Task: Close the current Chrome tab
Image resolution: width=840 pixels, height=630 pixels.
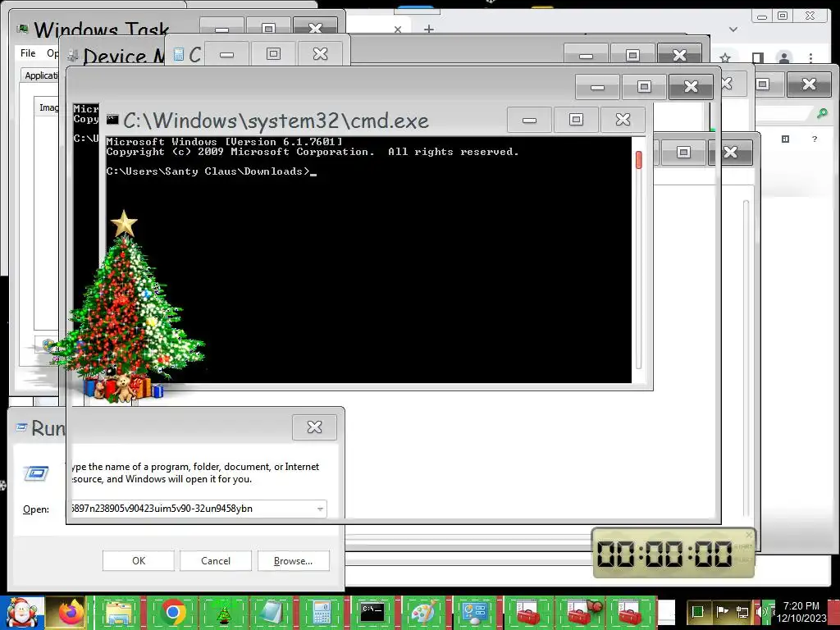Action: [398, 30]
